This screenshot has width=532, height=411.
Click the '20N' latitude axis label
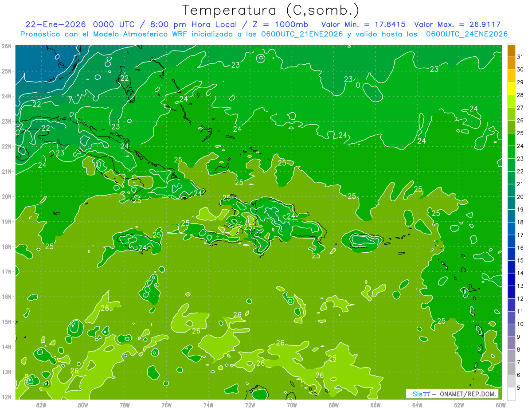(7, 196)
